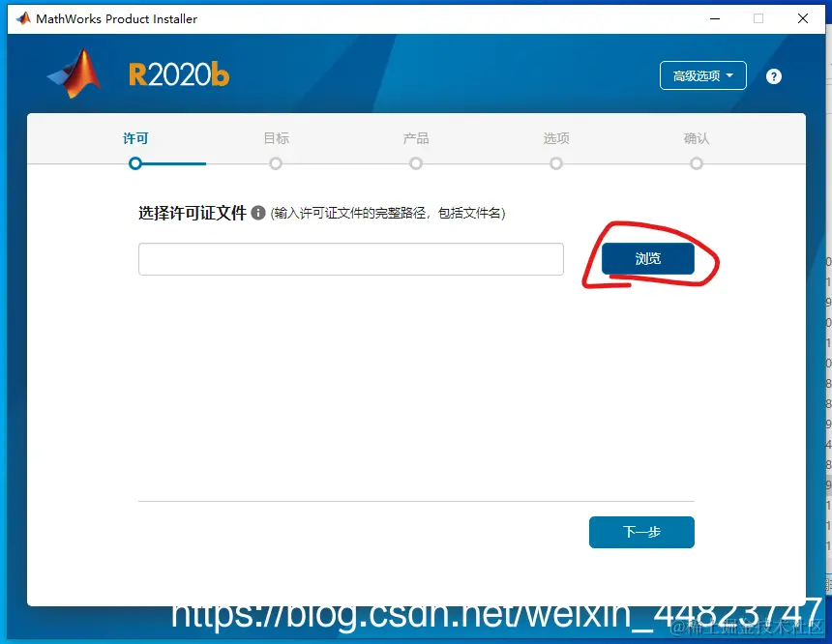This screenshot has width=832, height=644.
Task: Open the 高级选项 dropdown
Action: click(x=702, y=74)
